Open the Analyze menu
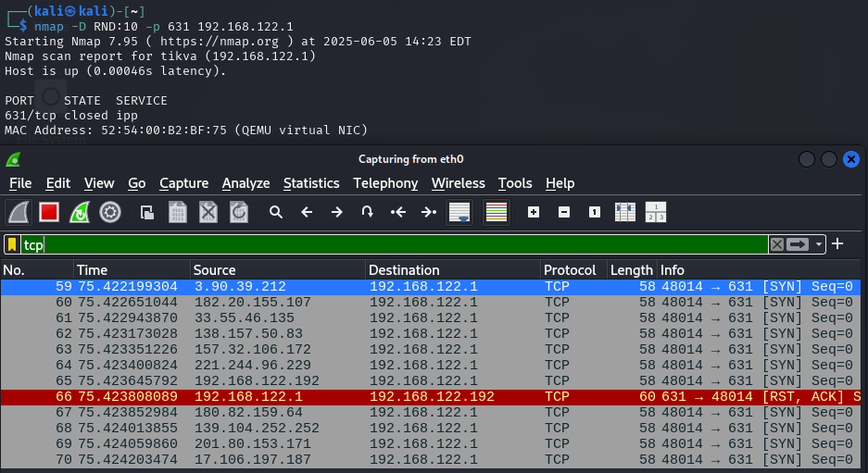This screenshot has height=473, width=868. [245, 183]
